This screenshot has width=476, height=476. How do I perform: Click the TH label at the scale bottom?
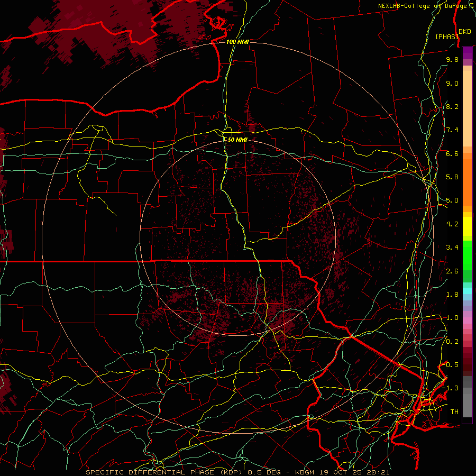coord(454,412)
